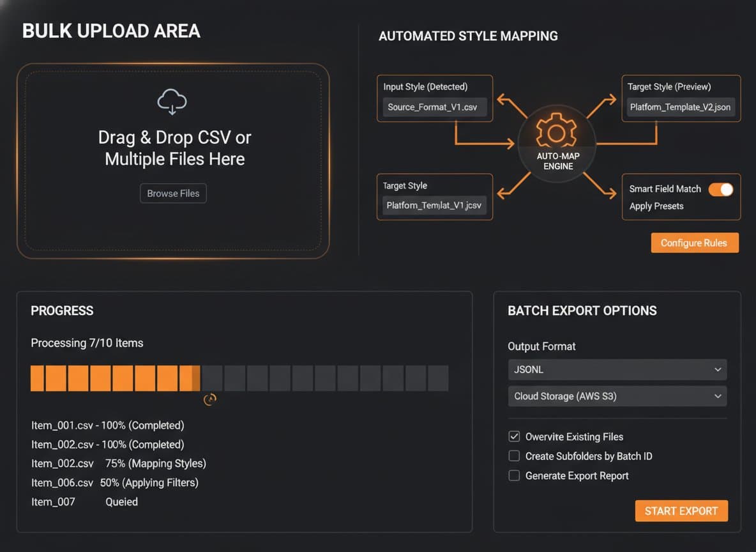Enable Create Subfolders by Batch ID

[x=514, y=456]
